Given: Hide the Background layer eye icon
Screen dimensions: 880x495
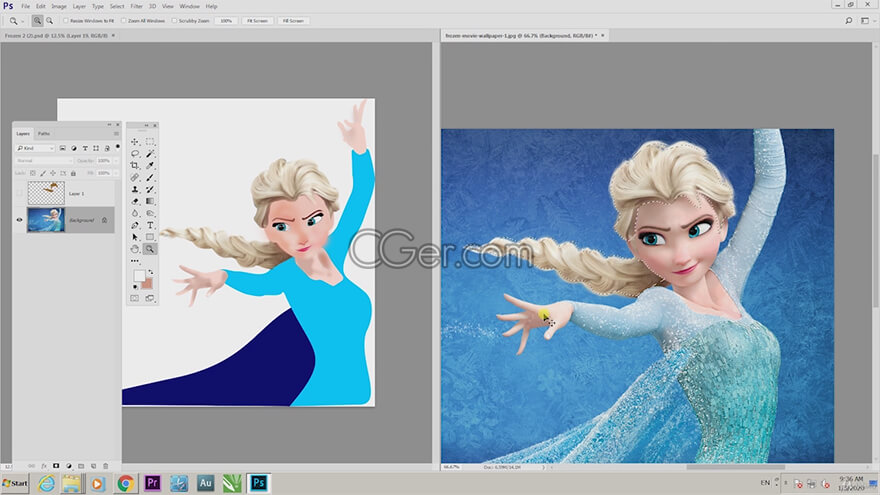Looking at the screenshot, I should pyautogui.click(x=20, y=220).
